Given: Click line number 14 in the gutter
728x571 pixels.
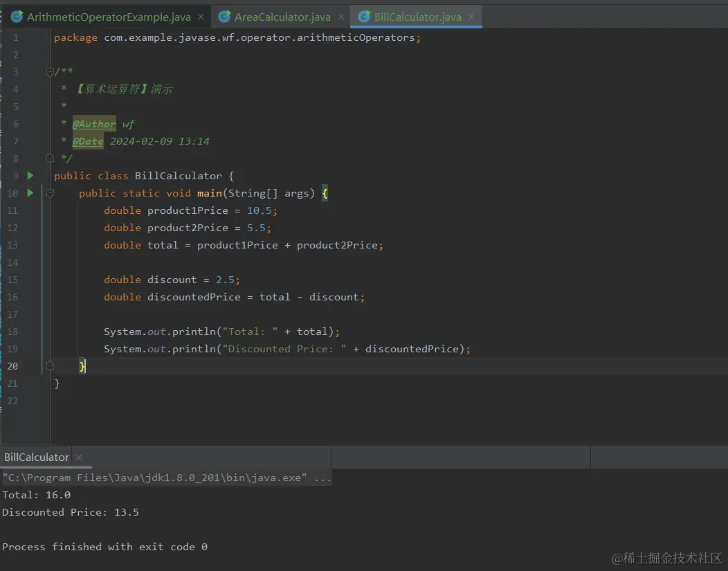Looking at the screenshot, I should [x=12, y=262].
